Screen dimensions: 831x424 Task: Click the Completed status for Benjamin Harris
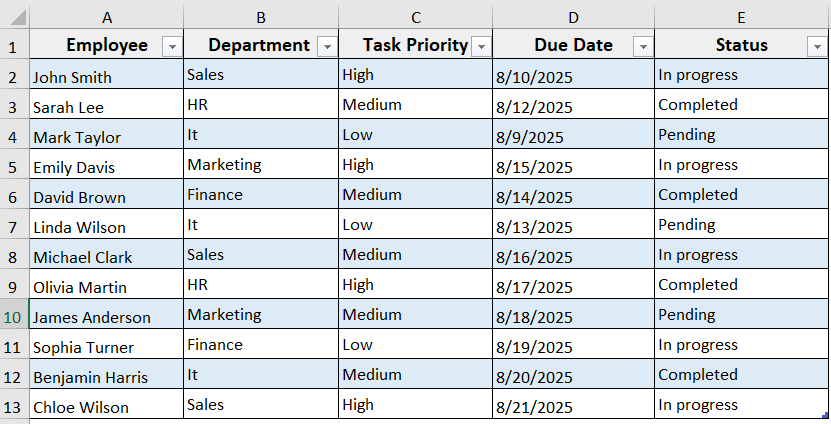pos(741,375)
